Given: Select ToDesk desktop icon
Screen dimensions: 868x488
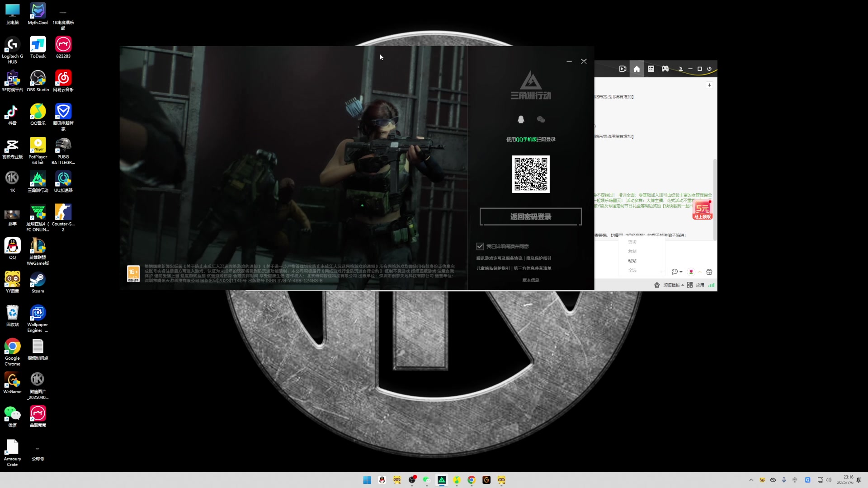Looking at the screenshot, I should 38,47.
